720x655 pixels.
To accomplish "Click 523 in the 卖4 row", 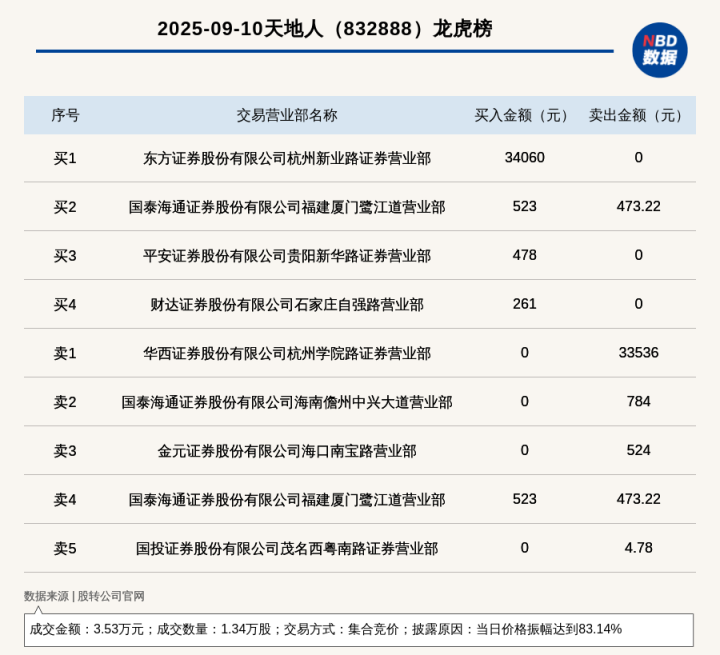I will pyautogui.click(x=524, y=499).
